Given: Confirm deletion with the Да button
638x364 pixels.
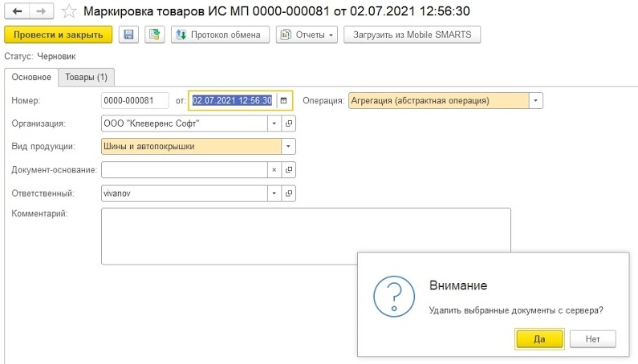Looking at the screenshot, I should [x=539, y=339].
